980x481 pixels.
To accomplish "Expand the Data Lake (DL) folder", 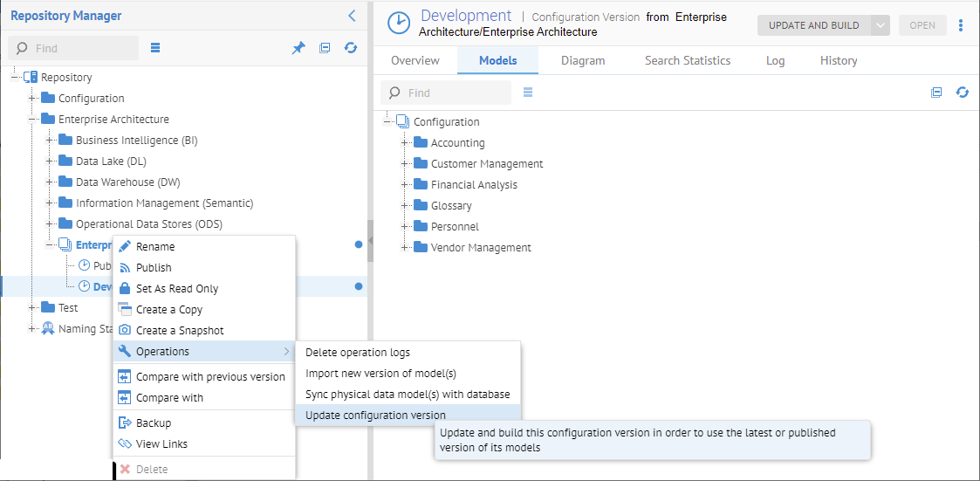I will pyautogui.click(x=50, y=161).
